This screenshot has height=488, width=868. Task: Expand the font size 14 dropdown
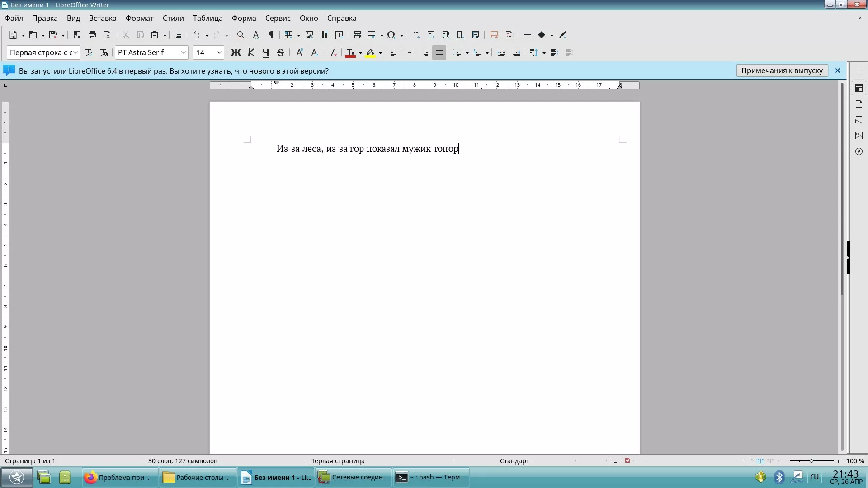[219, 53]
